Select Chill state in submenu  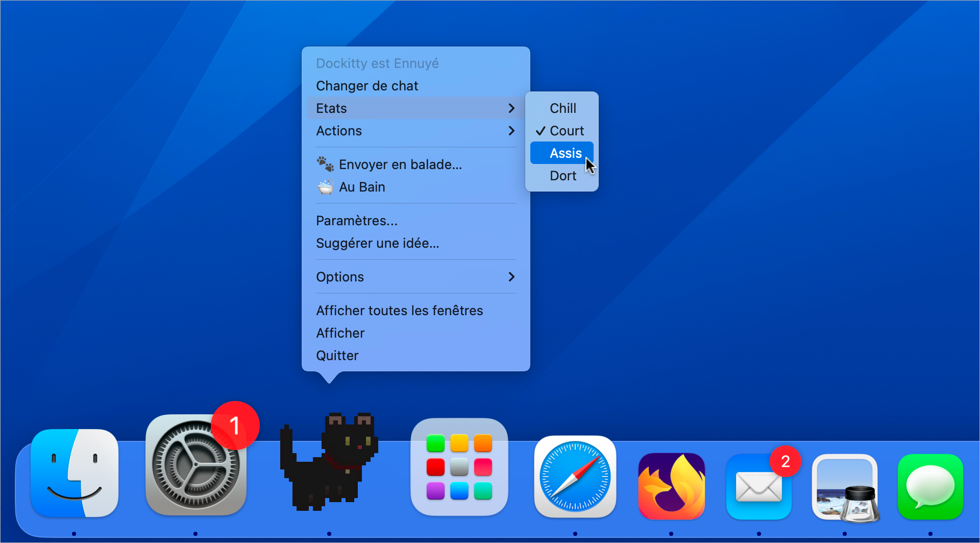tap(562, 108)
